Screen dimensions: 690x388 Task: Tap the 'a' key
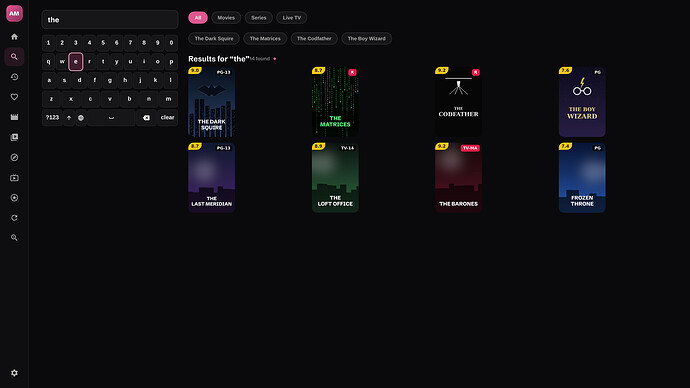click(49, 81)
